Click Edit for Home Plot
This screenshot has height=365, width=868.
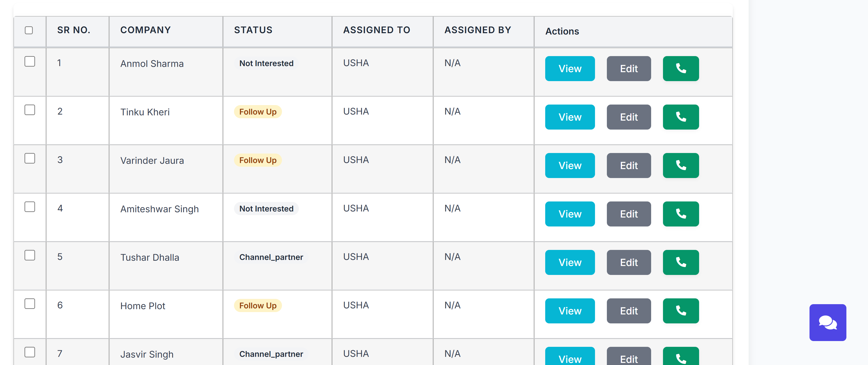click(629, 310)
